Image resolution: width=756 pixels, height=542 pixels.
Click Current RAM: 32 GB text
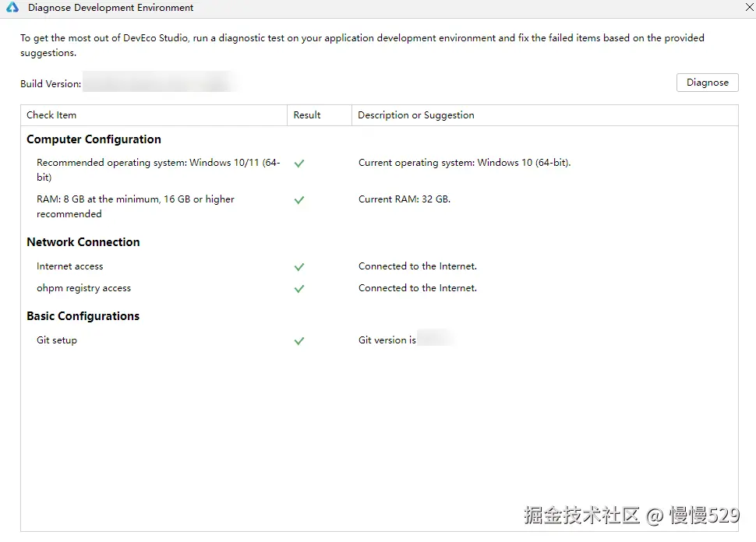click(x=404, y=199)
